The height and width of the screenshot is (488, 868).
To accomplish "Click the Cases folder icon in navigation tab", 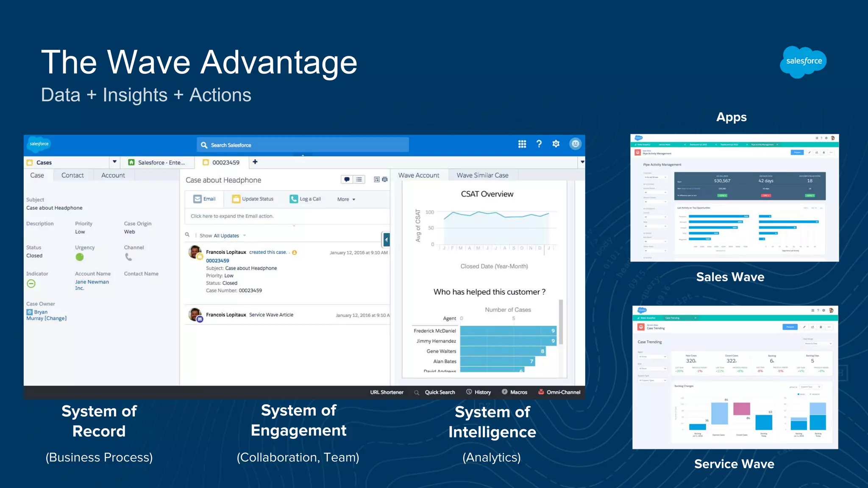I will click(x=30, y=163).
